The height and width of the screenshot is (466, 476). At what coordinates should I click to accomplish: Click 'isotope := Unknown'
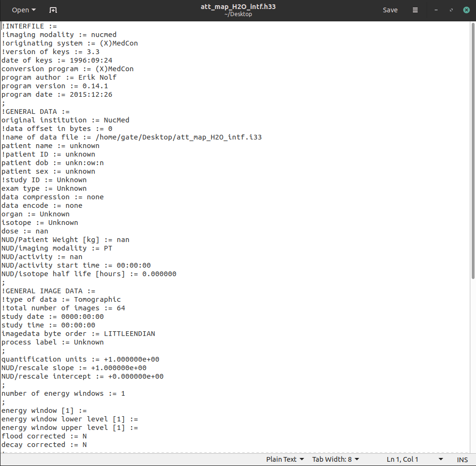pos(40,223)
